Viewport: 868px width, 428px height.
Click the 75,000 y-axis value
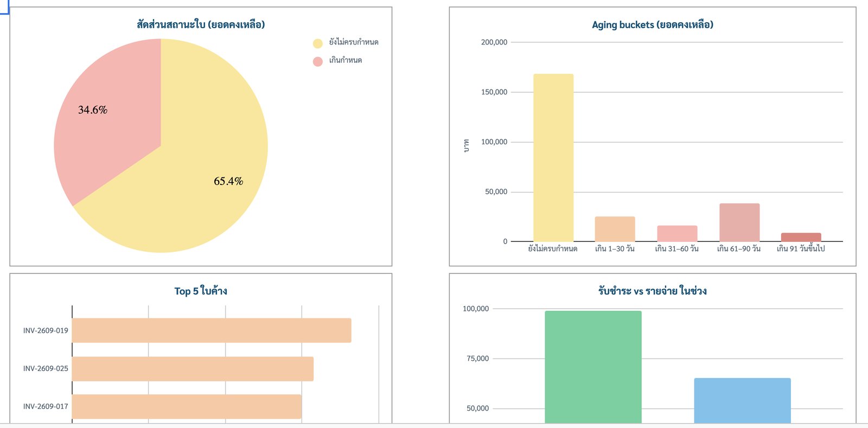click(x=478, y=359)
